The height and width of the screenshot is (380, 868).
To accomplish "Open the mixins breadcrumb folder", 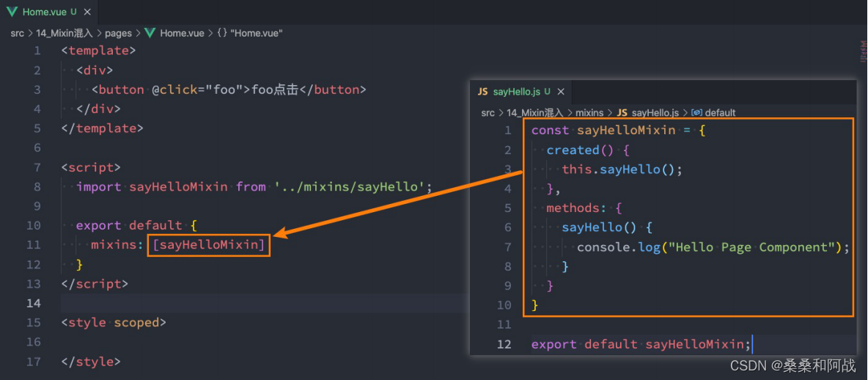I will (589, 112).
